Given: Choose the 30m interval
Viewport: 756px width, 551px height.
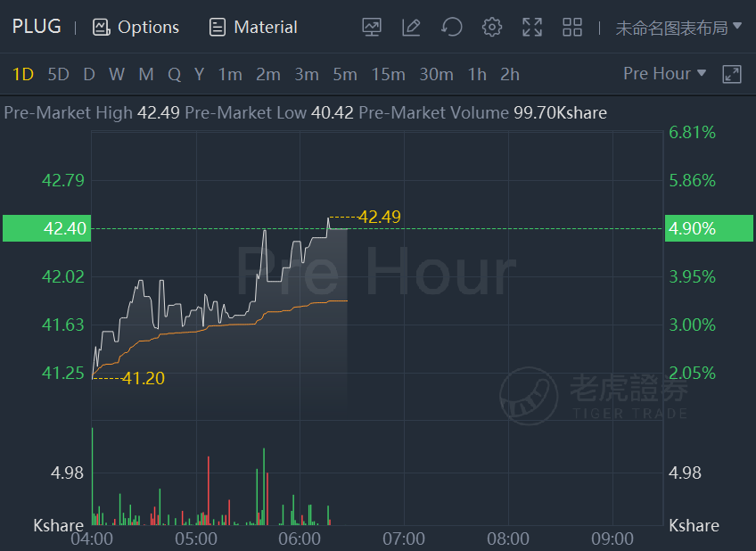Looking at the screenshot, I should pyautogui.click(x=436, y=75).
